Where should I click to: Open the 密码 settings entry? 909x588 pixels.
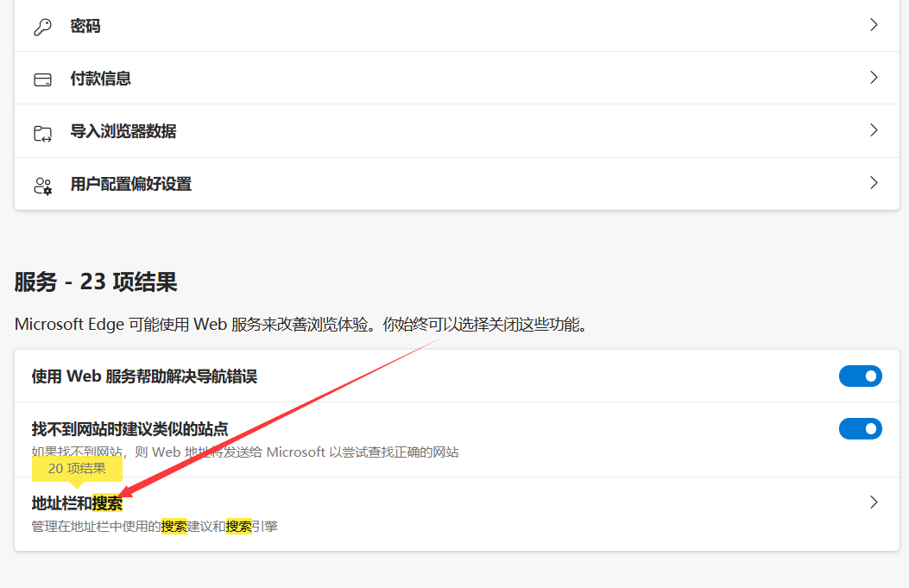coord(457,26)
